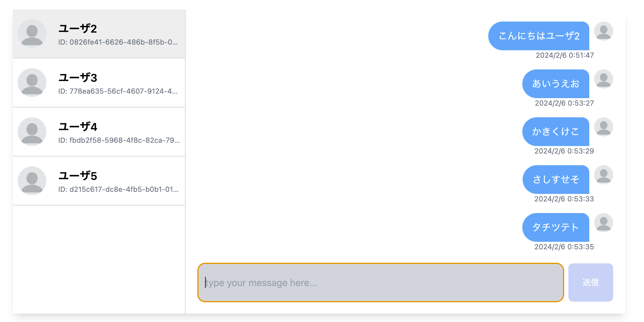
Task: Click the あいうえお message bubble
Action: click(556, 84)
